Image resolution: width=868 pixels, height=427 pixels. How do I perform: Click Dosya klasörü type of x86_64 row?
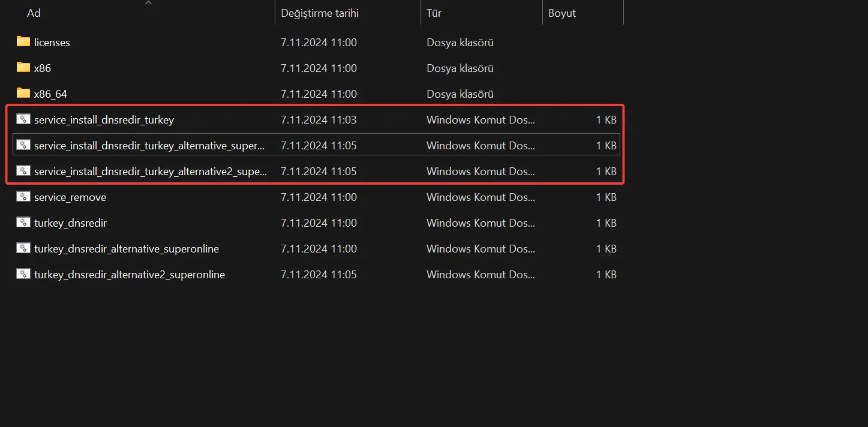click(x=460, y=94)
